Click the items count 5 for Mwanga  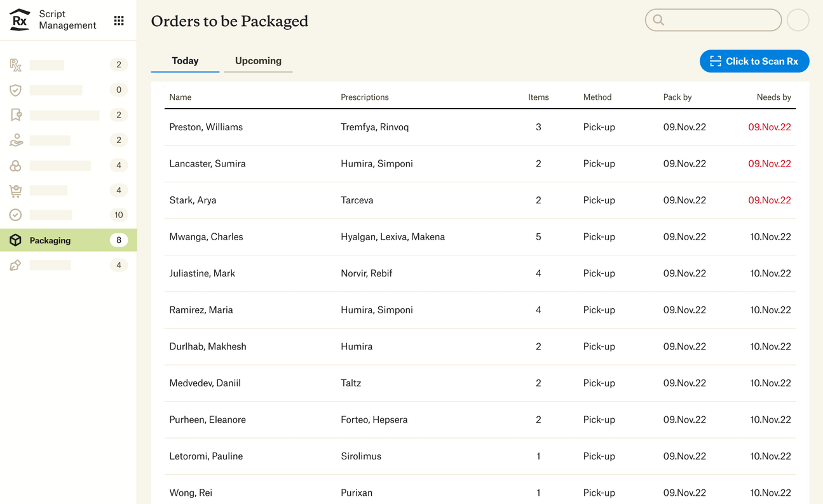(538, 237)
